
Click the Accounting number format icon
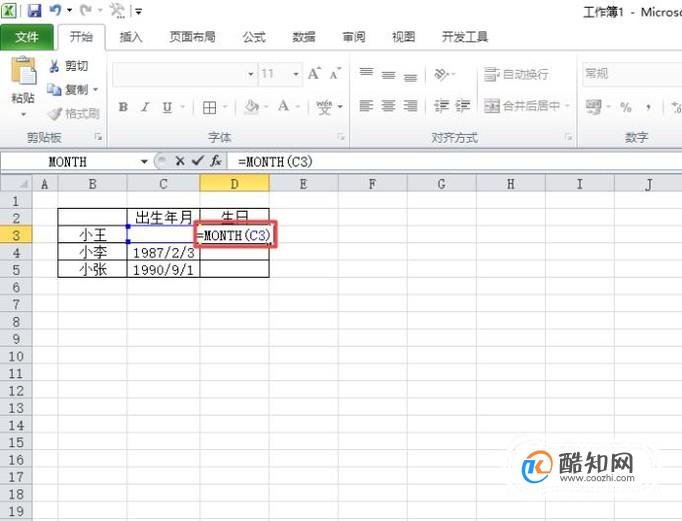(x=594, y=107)
